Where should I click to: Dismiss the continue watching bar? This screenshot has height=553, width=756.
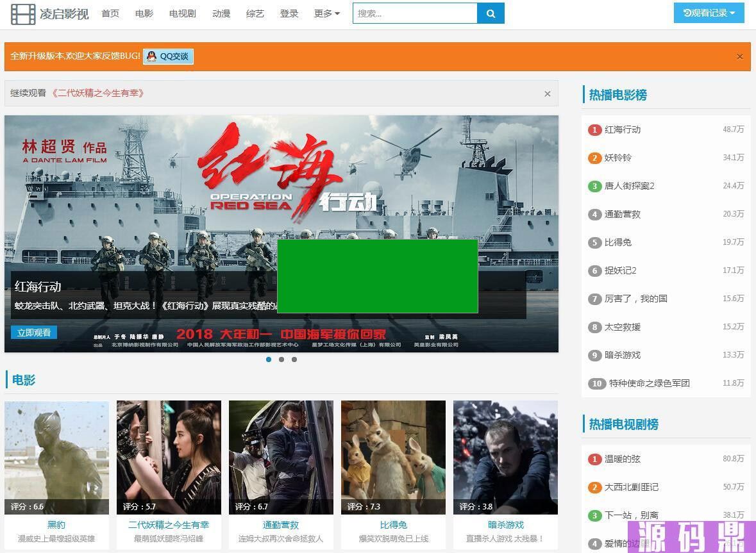click(547, 94)
